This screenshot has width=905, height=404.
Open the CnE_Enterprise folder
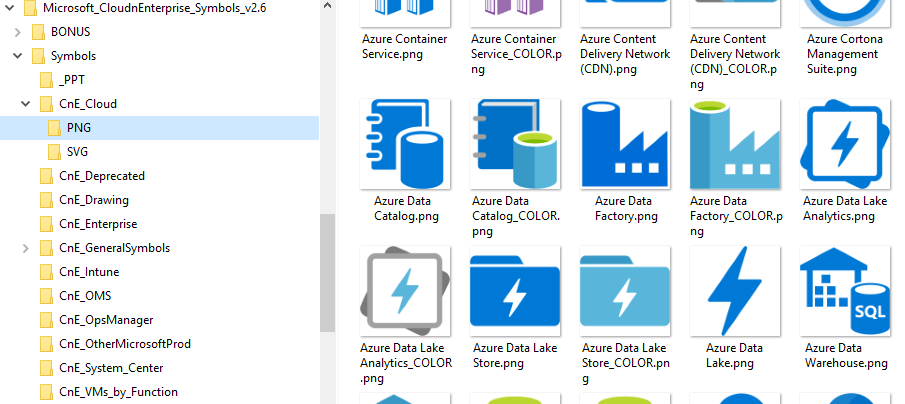coord(98,224)
